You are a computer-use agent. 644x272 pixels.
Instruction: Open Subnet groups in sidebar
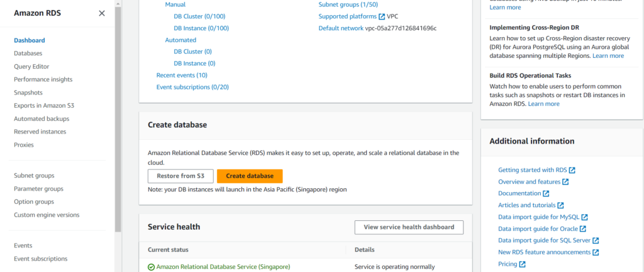point(34,176)
